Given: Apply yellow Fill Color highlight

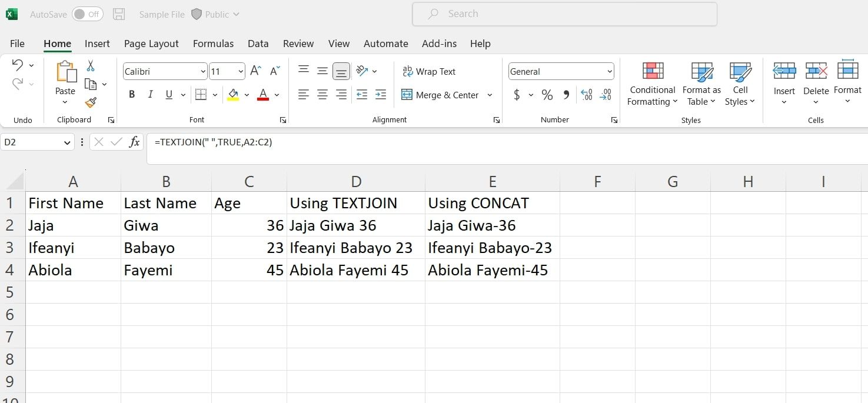Looking at the screenshot, I should pyautogui.click(x=233, y=94).
